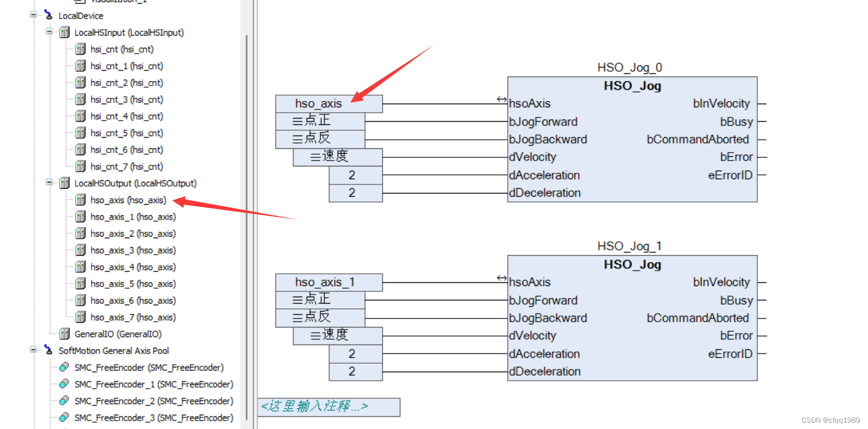Click the 速度 input of HSO_Jog_0

point(338,157)
